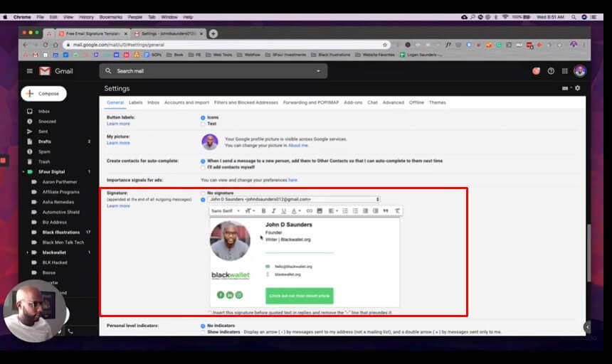Open Filters and Blocked Addresses tab
612x364 pixels.
click(246, 102)
